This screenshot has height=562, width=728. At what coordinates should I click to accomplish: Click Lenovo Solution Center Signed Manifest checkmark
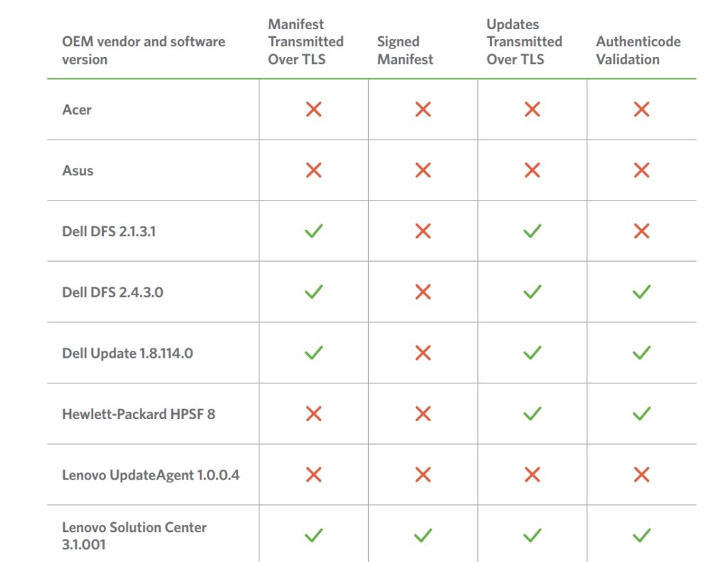[x=423, y=535]
